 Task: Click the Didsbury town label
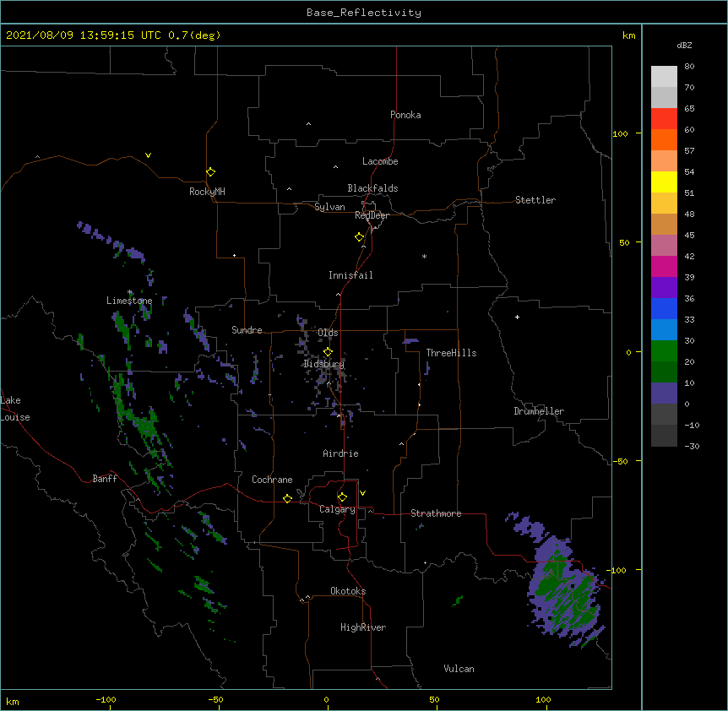[324, 364]
